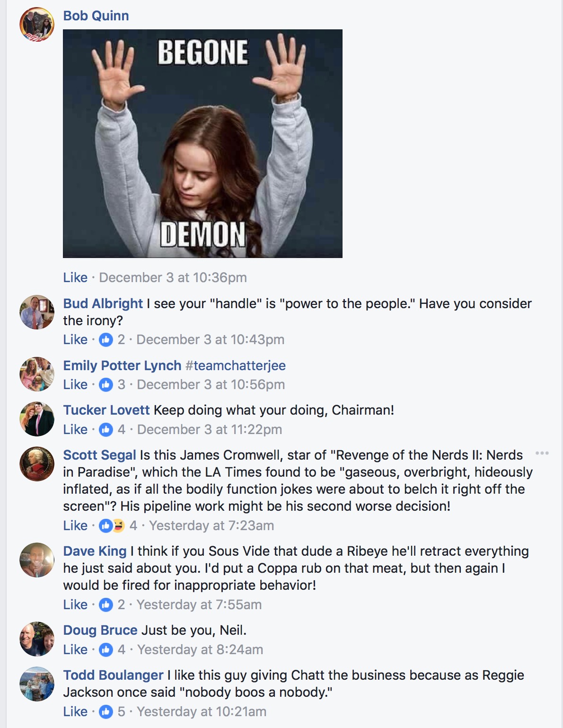Like Dave King's comment
Viewport: 563px width, 728px height.
click(75, 604)
